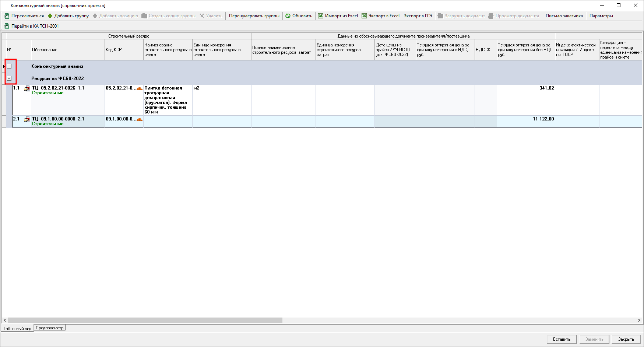
Task: Click the Переключиться toolbar icon
Action: pos(7,16)
